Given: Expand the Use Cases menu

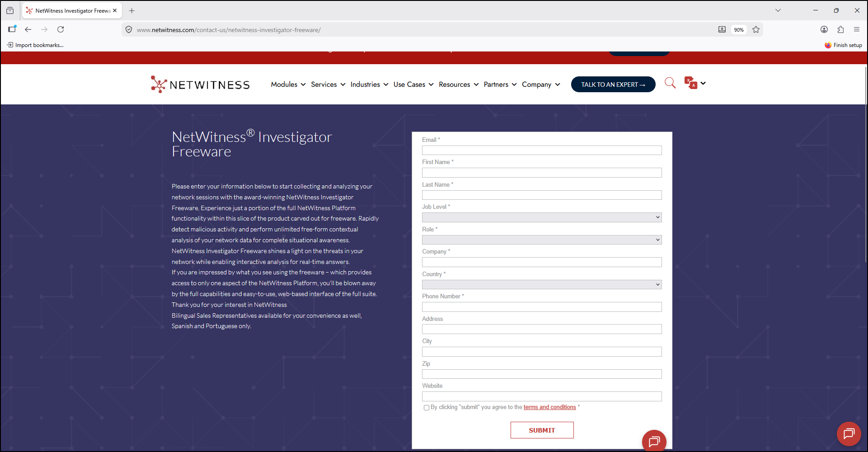Looking at the screenshot, I should click(x=413, y=85).
